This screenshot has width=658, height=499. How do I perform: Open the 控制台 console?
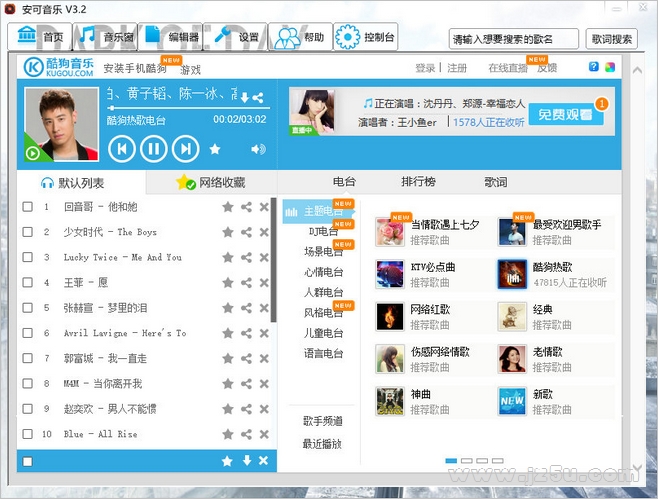pos(366,37)
